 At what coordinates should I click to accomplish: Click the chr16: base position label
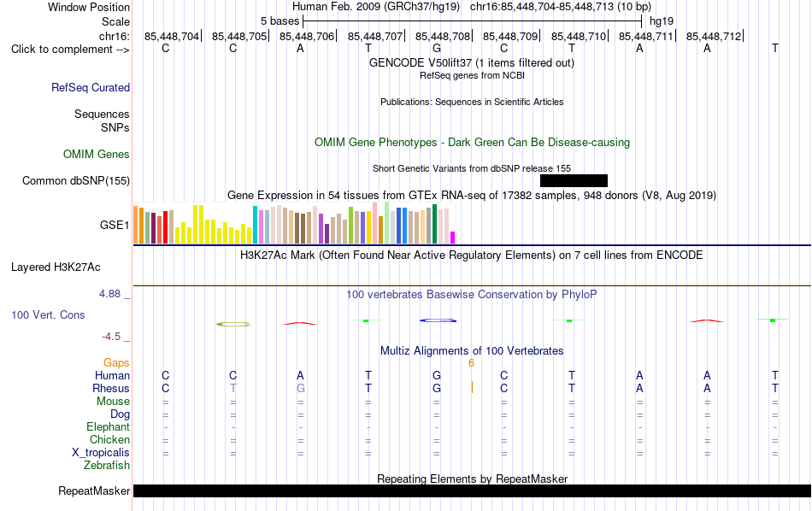pos(114,36)
